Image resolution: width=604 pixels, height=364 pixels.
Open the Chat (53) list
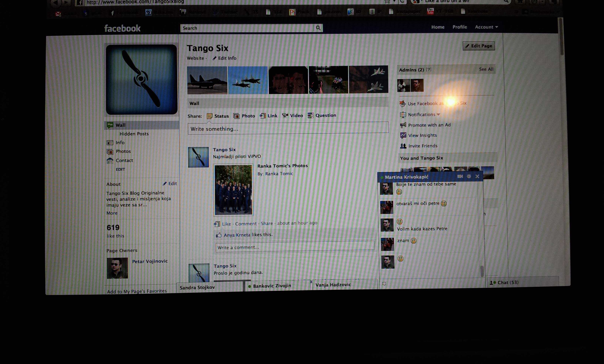point(523,282)
